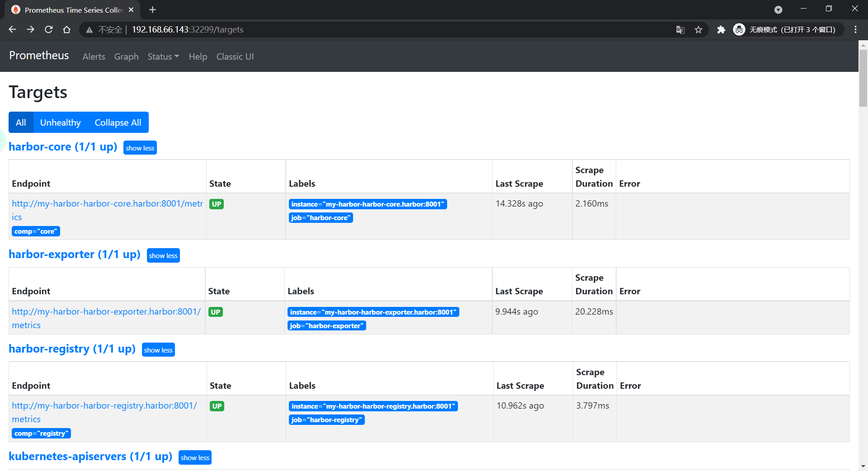Open the browser extensions puzzle icon

click(721, 29)
